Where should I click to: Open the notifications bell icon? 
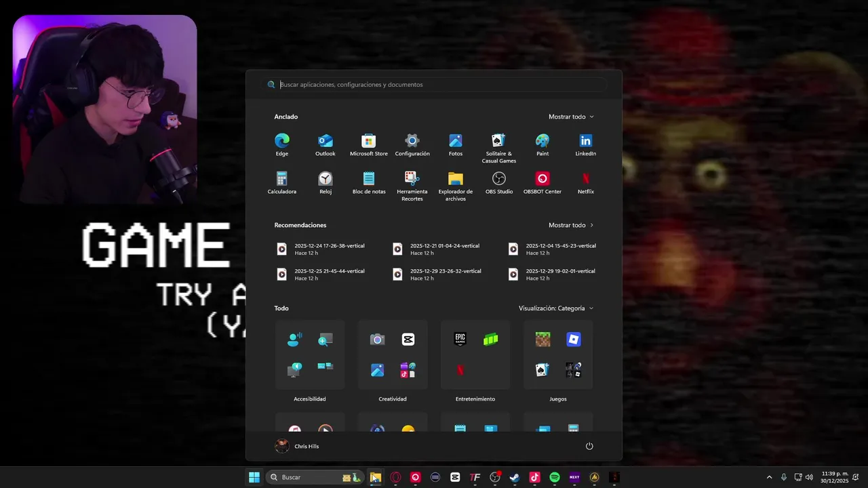tap(856, 477)
